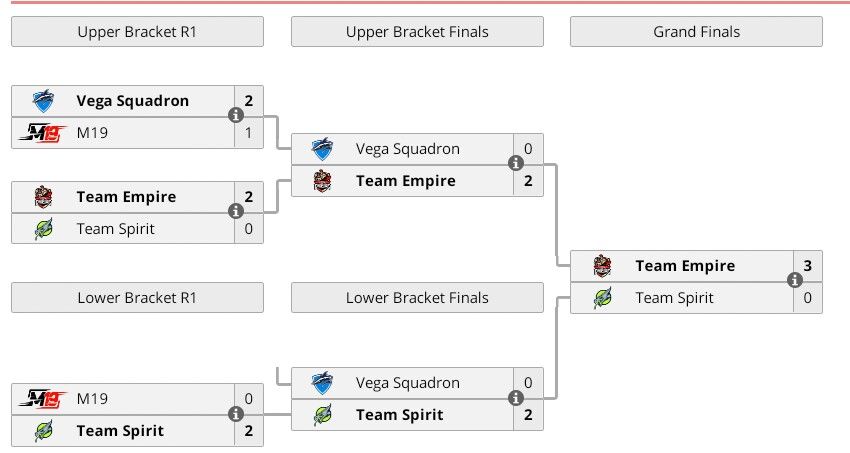This screenshot has height=453, width=850.
Task: Click the Grand Finals header
Action: pyautogui.click(x=696, y=32)
